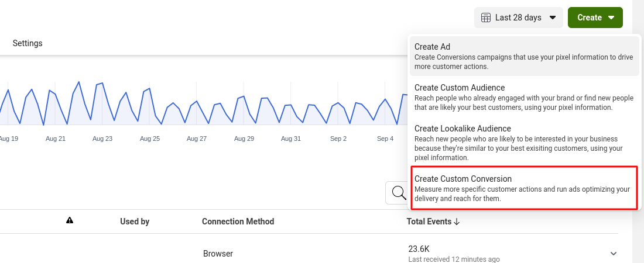The image size is (644, 263).
Task: Click the 23.6K total events value
Action: [419, 248]
